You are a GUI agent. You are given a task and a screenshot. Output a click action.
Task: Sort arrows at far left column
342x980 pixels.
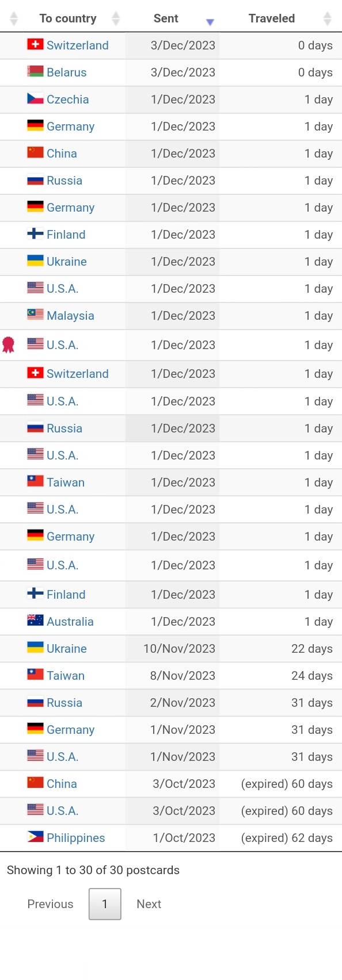(14, 19)
